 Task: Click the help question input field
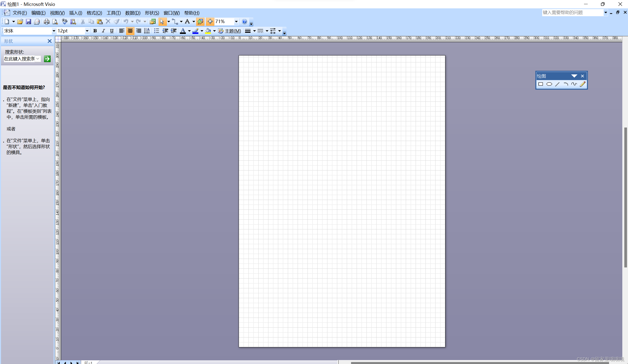572,13
